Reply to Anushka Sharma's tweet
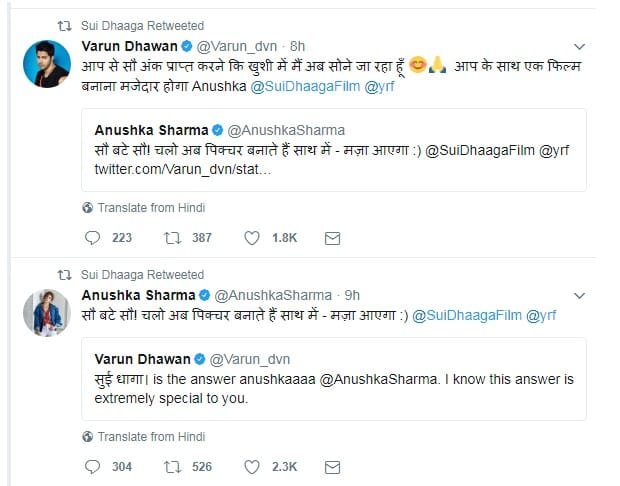 pyautogui.click(x=93, y=466)
